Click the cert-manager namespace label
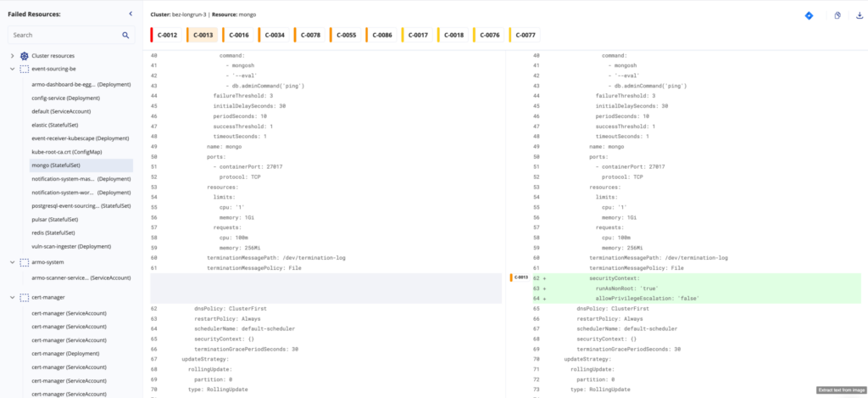Viewport: 868px width, 398px height. 48,298
